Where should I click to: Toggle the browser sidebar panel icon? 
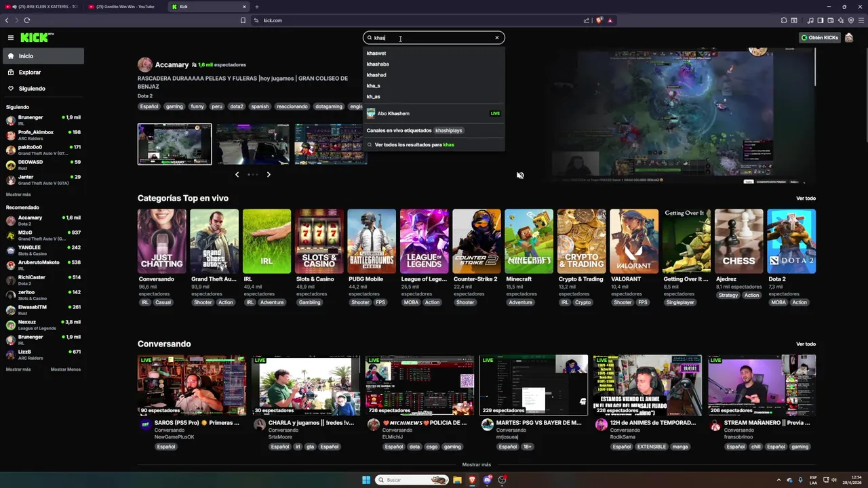point(821,20)
